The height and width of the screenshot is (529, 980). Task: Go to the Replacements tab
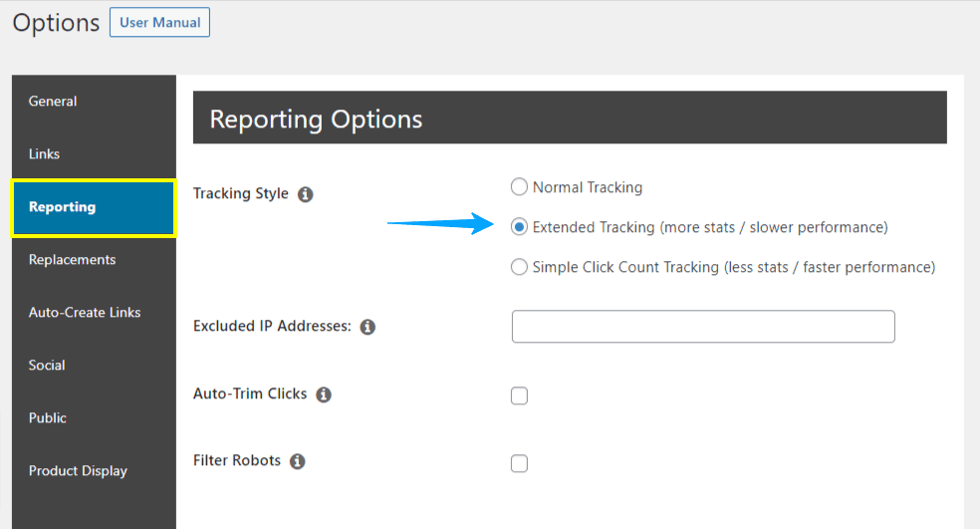pyautogui.click(x=94, y=259)
